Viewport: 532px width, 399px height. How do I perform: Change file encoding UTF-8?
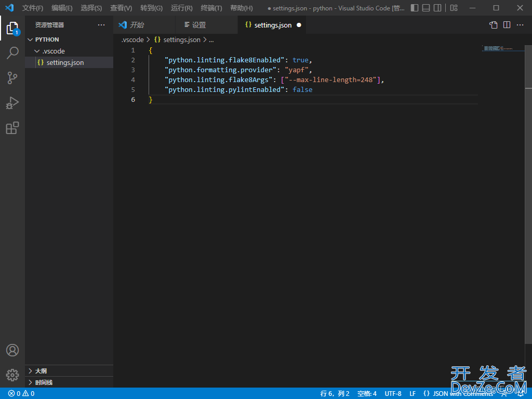click(x=393, y=394)
